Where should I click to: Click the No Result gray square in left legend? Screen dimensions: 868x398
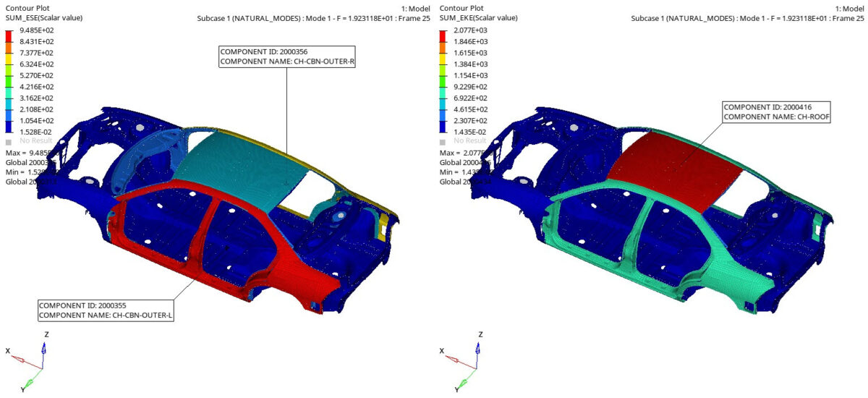(x=9, y=143)
